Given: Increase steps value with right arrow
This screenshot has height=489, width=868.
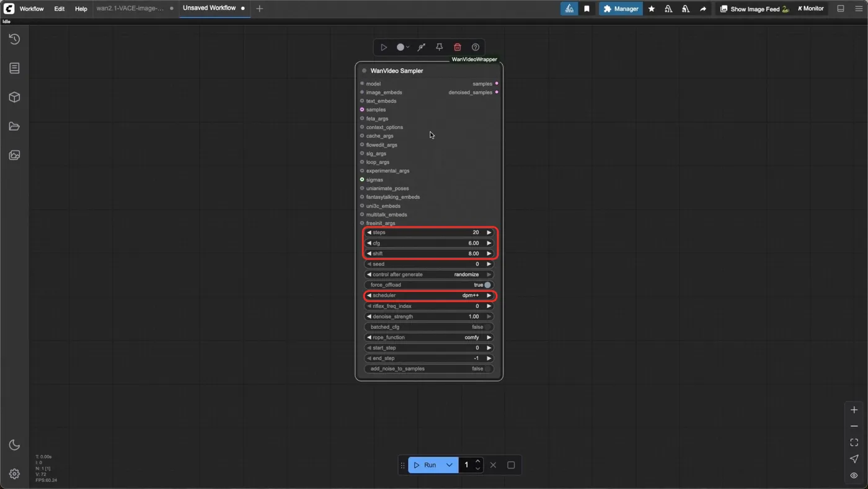Looking at the screenshot, I should click(489, 233).
